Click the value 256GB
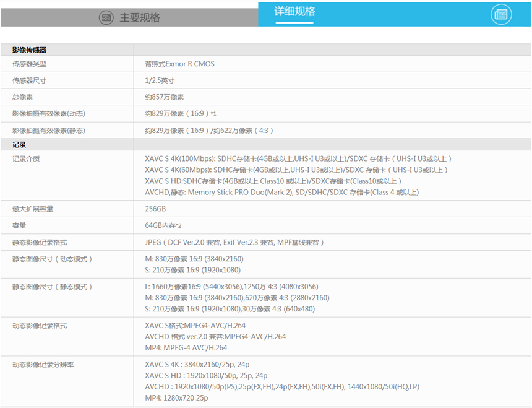Viewport: 532px width, 408px height. point(155,209)
